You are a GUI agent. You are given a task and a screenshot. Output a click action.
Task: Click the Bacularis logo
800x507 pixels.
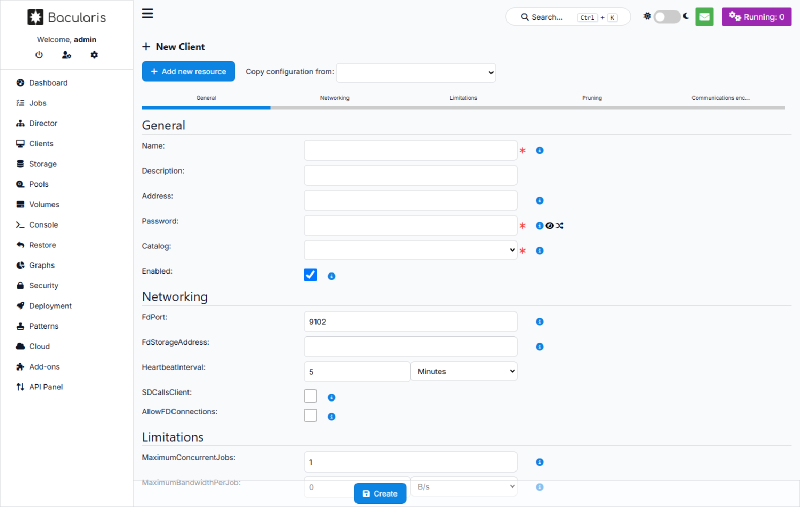pos(66,17)
